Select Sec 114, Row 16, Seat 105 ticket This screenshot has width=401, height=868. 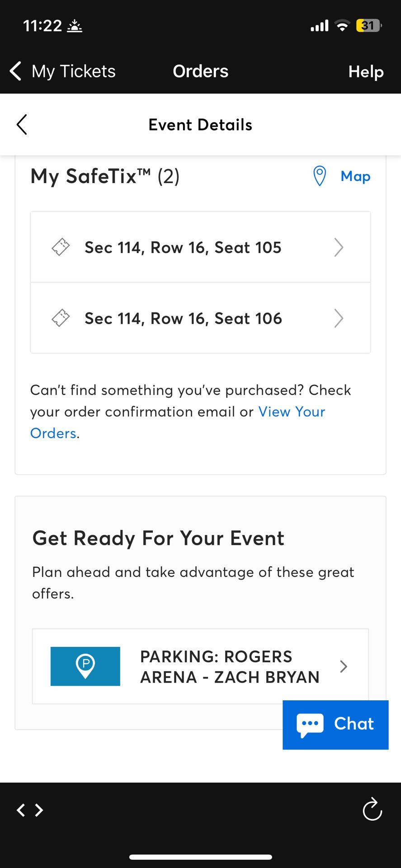click(200, 247)
